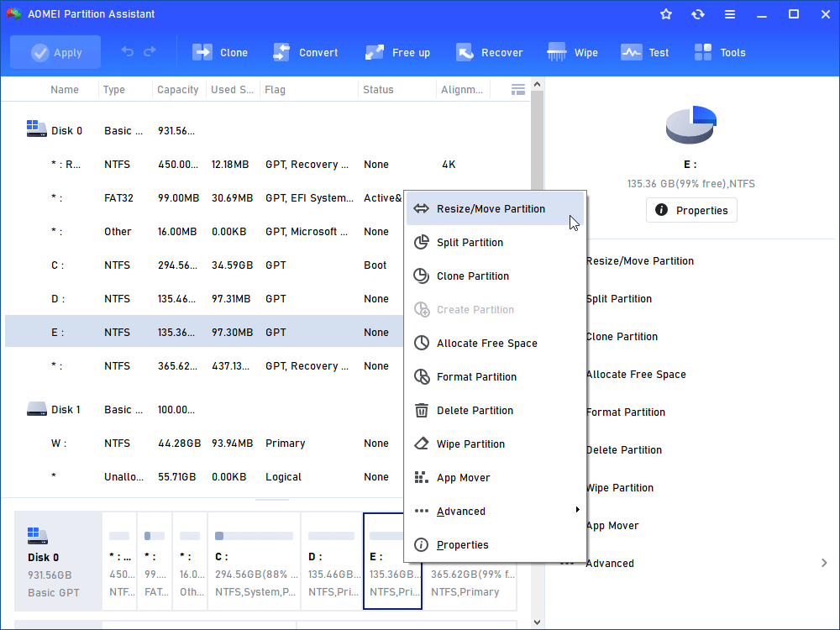Click the star icon in title bar
Image resolution: width=840 pixels, height=630 pixels.
click(x=666, y=14)
